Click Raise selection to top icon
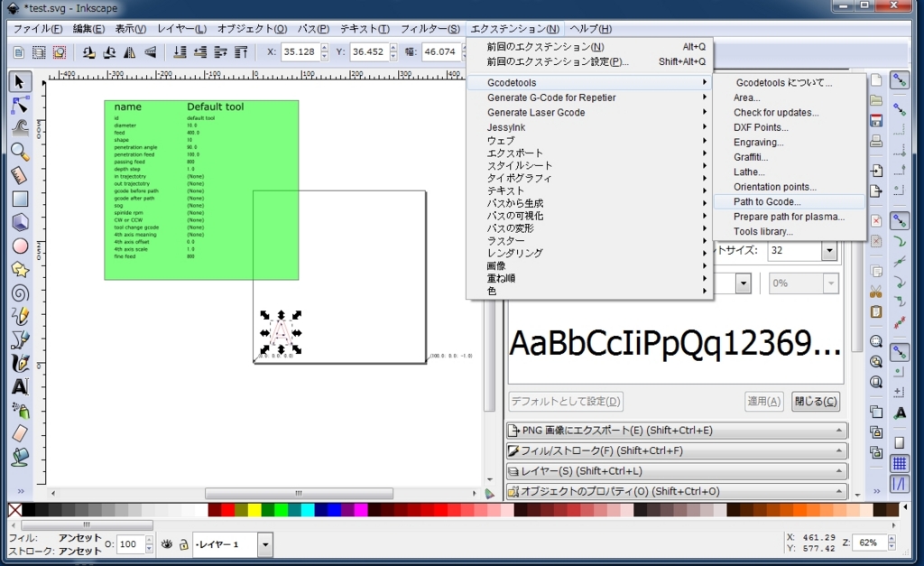 click(241, 52)
